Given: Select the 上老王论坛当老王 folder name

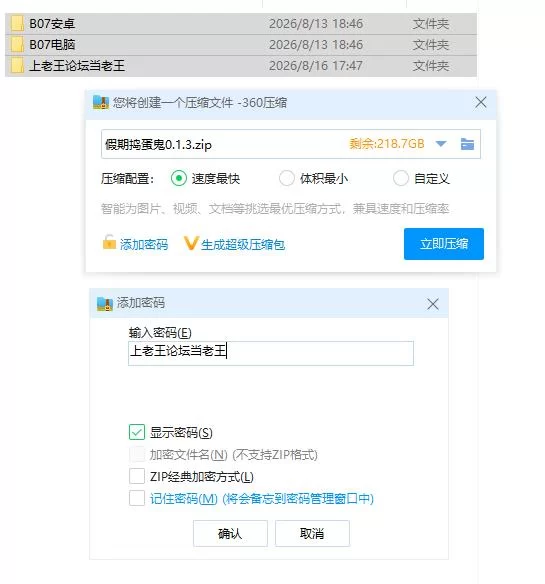Looking at the screenshot, I should (77, 66).
